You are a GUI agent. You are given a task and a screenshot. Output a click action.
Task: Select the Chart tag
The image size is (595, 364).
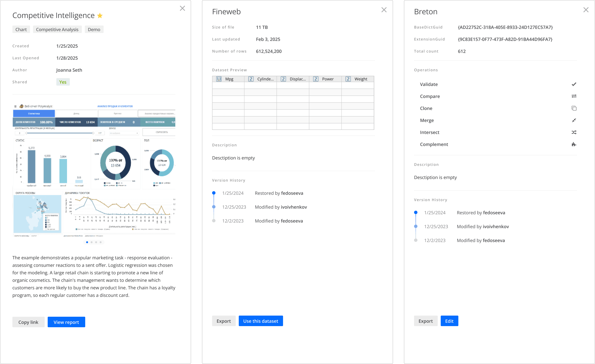click(21, 29)
